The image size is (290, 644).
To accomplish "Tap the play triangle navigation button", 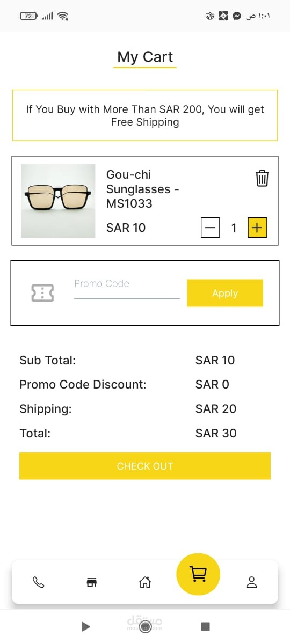I will [85, 626].
